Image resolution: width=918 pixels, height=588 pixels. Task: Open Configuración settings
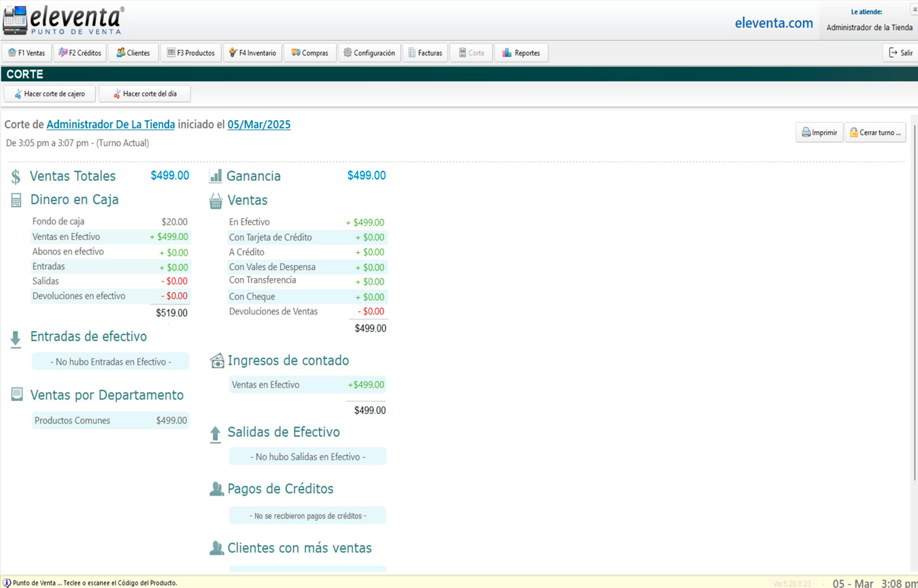(369, 52)
